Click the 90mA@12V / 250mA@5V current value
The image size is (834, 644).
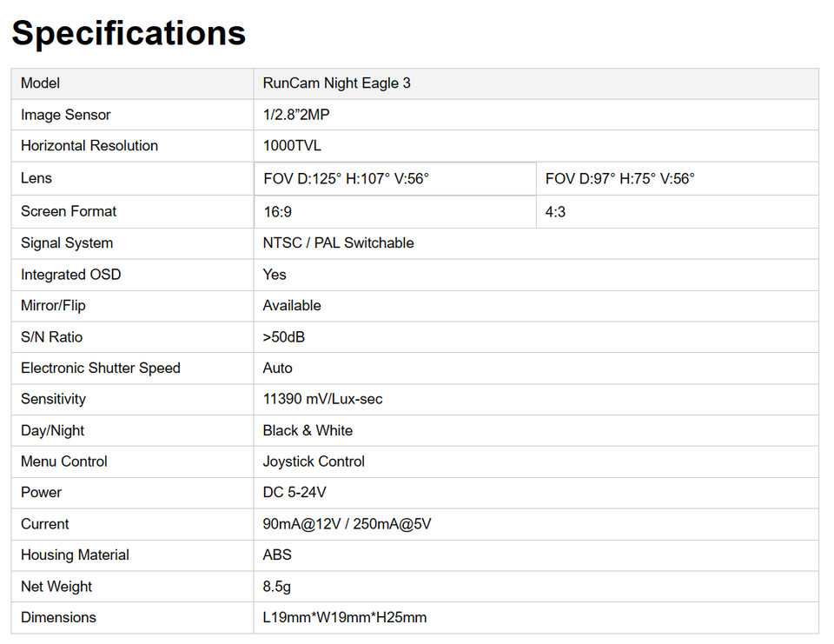347,524
